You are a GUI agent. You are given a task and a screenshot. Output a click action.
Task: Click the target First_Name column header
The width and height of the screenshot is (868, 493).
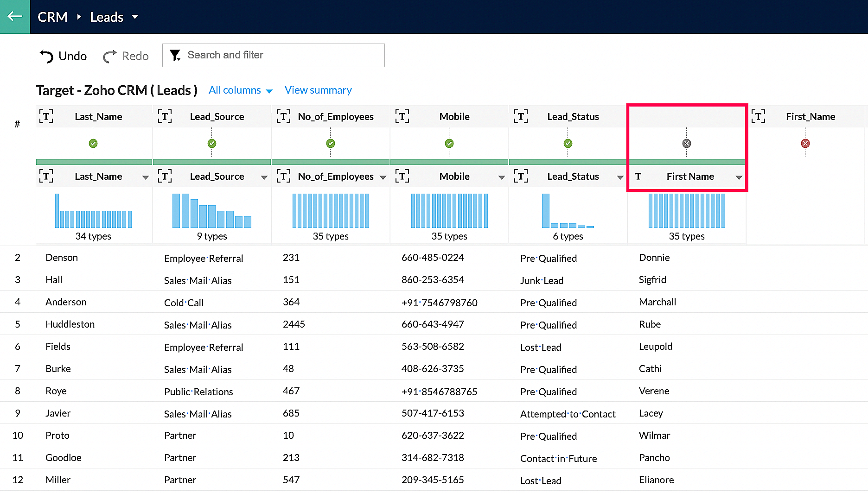(x=810, y=117)
